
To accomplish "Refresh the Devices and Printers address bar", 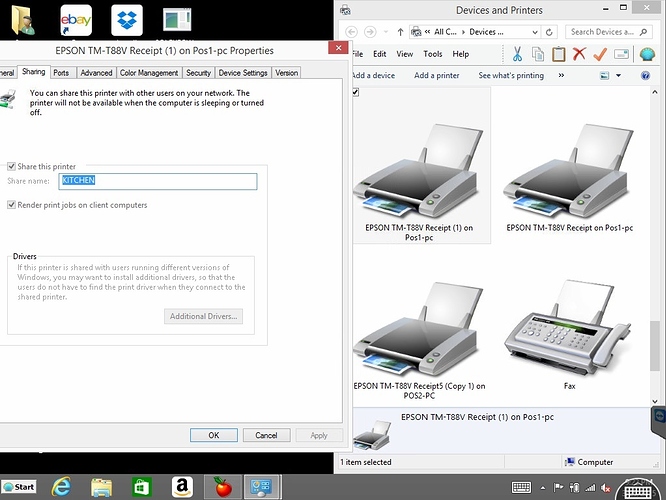I will click(x=549, y=32).
